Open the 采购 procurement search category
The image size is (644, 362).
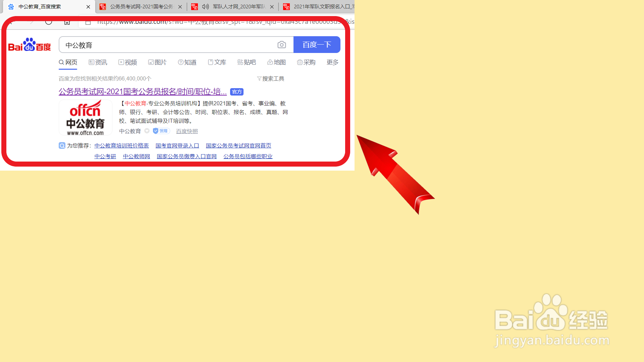click(x=306, y=62)
